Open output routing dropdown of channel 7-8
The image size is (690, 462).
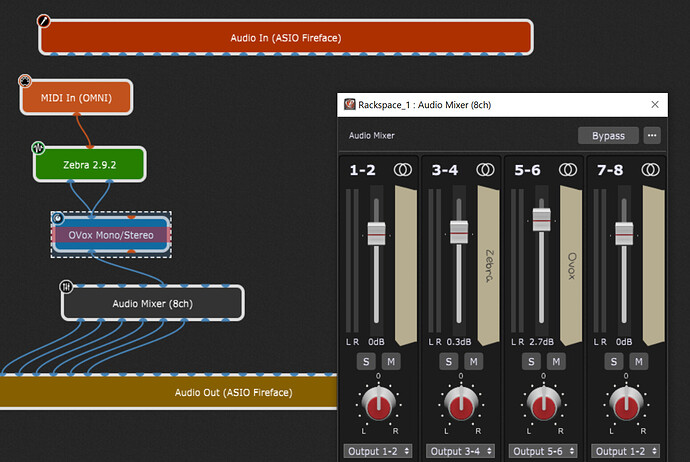[625, 451]
